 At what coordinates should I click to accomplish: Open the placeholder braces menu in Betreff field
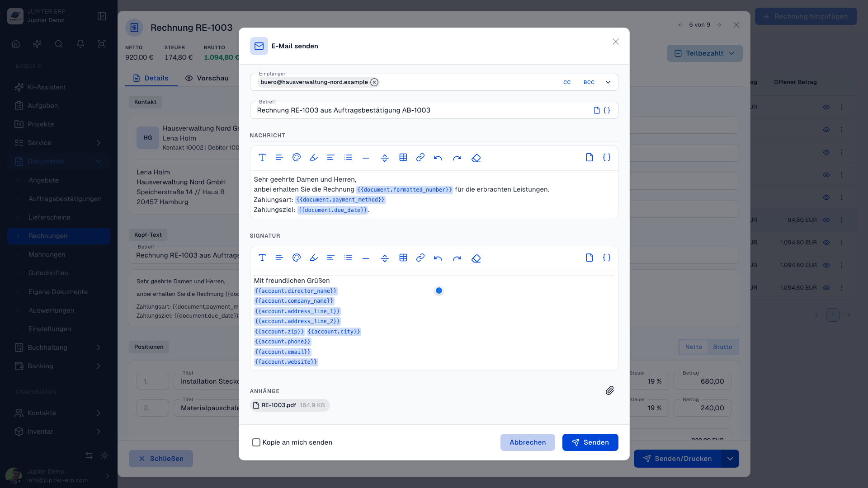coord(607,110)
